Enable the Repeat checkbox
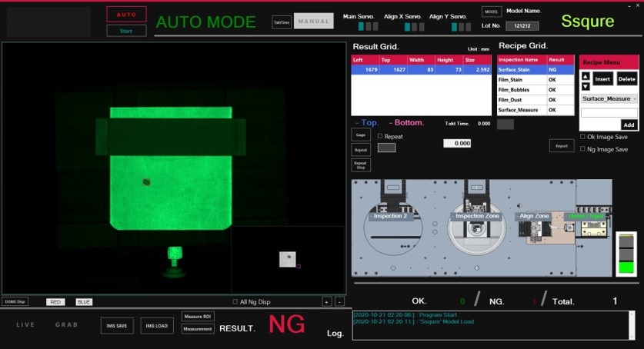 click(x=380, y=136)
